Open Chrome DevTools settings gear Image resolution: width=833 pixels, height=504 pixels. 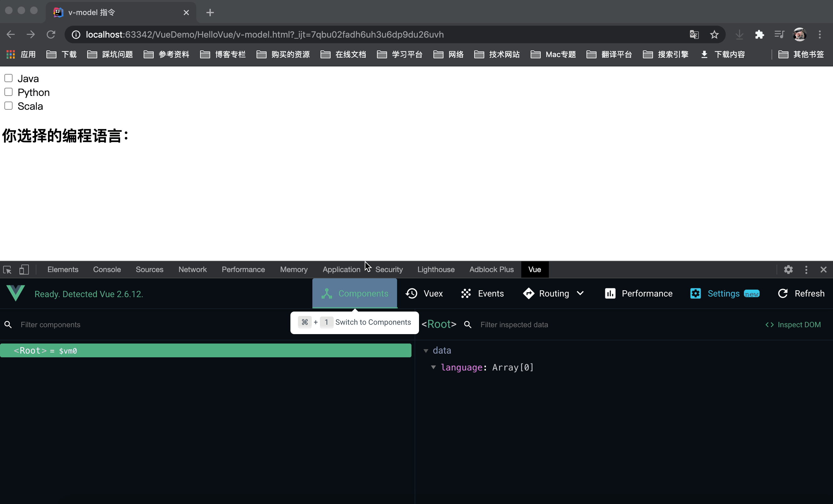coord(788,270)
